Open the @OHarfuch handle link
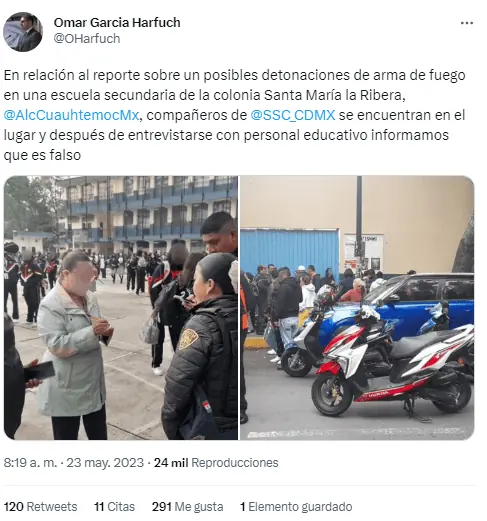The height and width of the screenshot is (521, 487). 87,39
